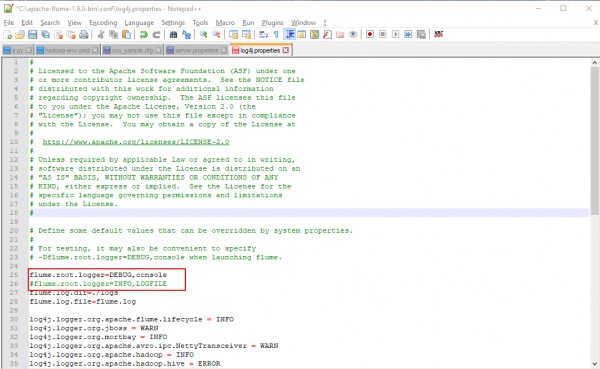Toggle Word Wrap toolbar icon
Screen dimensions: 600x369
pyautogui.click(x=263, y=35)
